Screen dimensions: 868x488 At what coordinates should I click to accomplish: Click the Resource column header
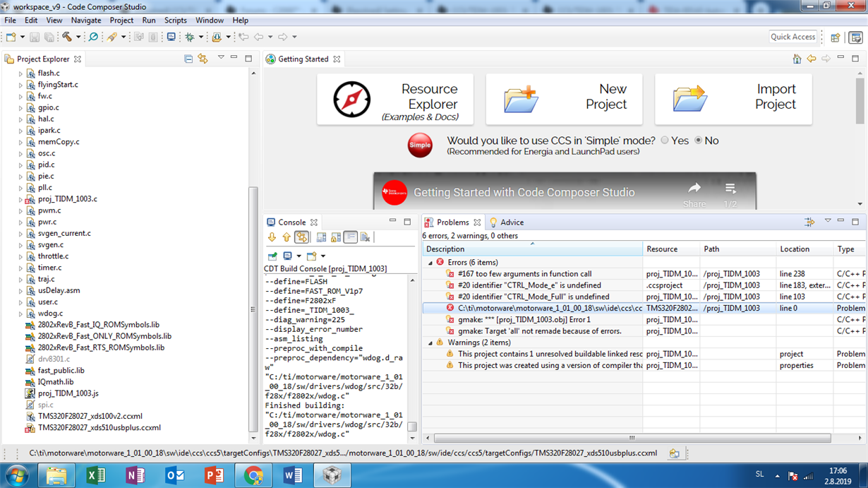pos(671,249)
